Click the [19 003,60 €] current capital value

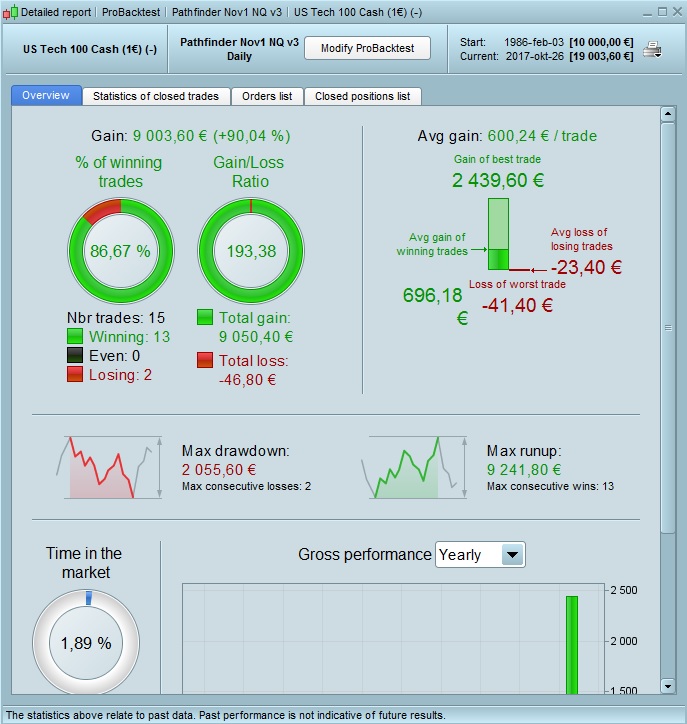pos(601,56)
